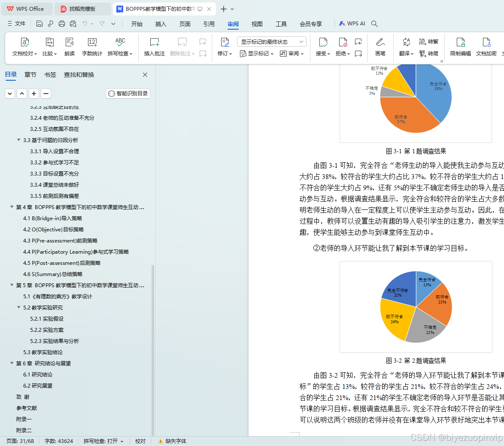Jump to 3.3.4 课堂总结未做好 heading

point(55,185)
